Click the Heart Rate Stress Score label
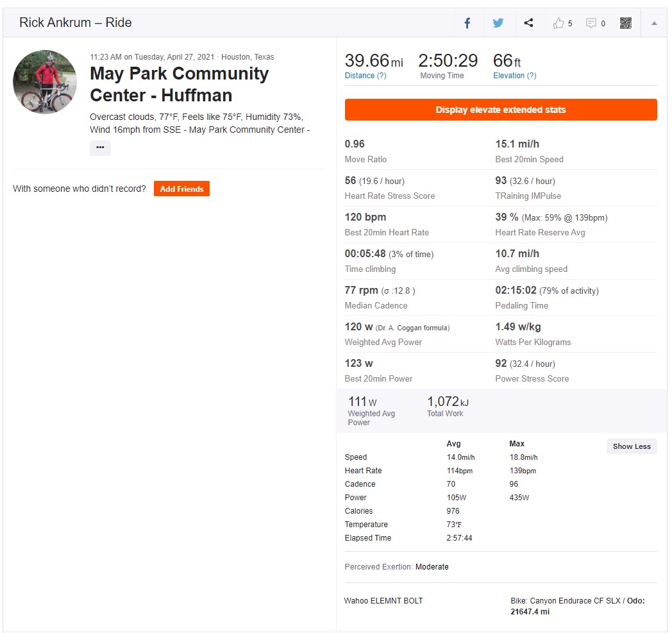Screen dimensions: 672x633 390,196
